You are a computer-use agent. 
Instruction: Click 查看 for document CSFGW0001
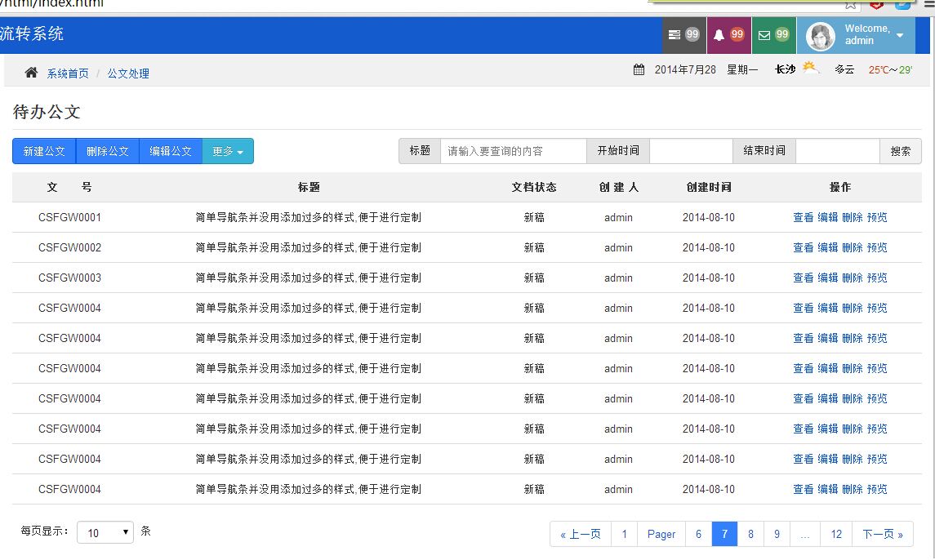[804, 217]
